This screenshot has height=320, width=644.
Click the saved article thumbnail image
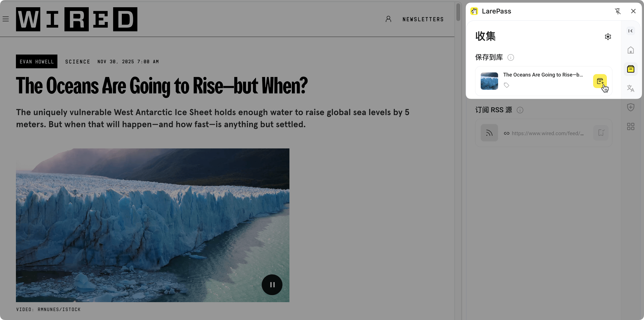[489, 81]
